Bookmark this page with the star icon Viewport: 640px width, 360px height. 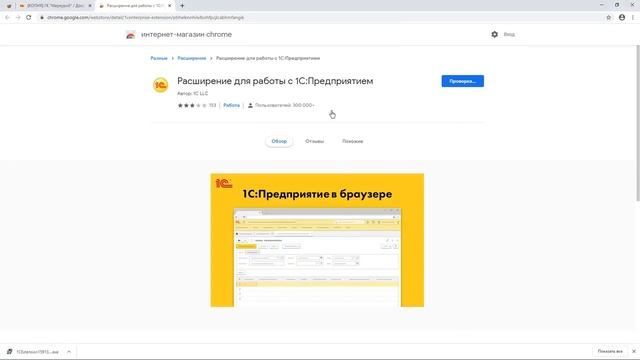click(609, 18)
